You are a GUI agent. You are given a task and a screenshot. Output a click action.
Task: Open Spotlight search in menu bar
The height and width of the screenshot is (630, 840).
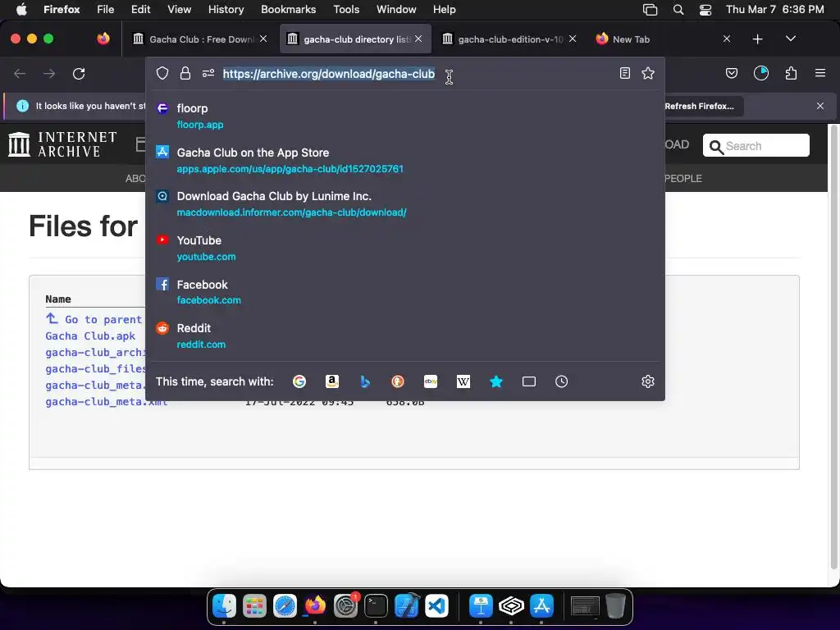coord(678,10)
